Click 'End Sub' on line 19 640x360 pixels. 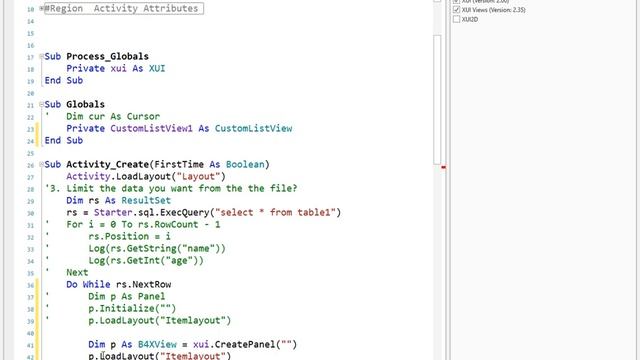(64, 80)
